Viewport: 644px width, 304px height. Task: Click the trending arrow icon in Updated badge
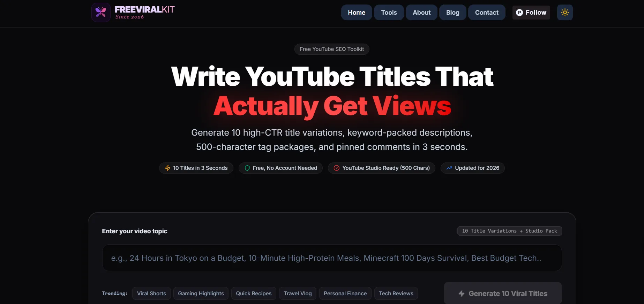[x=449, y=168]
